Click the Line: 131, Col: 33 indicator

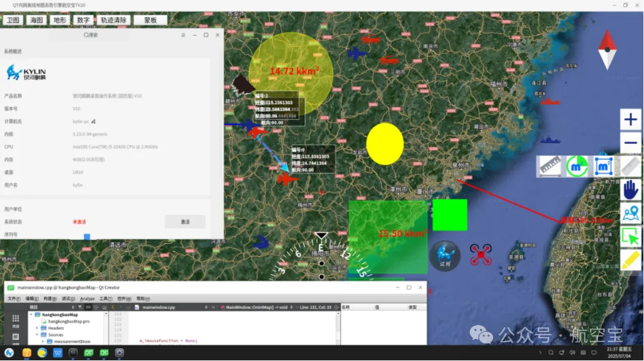(x=315, y=307)
